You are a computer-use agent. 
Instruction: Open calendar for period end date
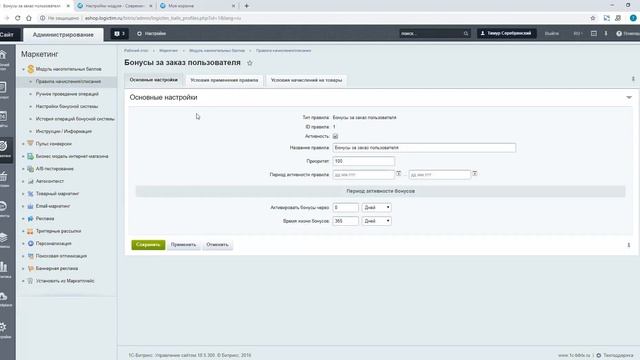(475, 174)
